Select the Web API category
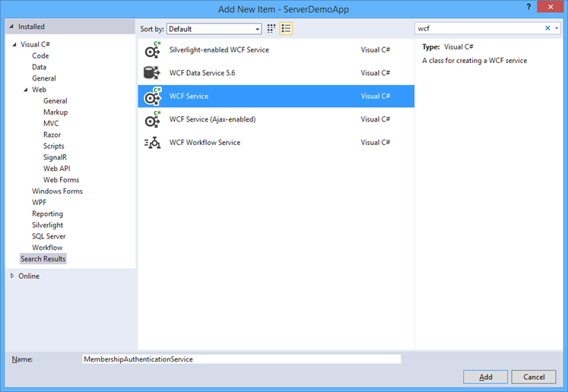The width and height of the screenshot is (568, 392). coord(57,169)
